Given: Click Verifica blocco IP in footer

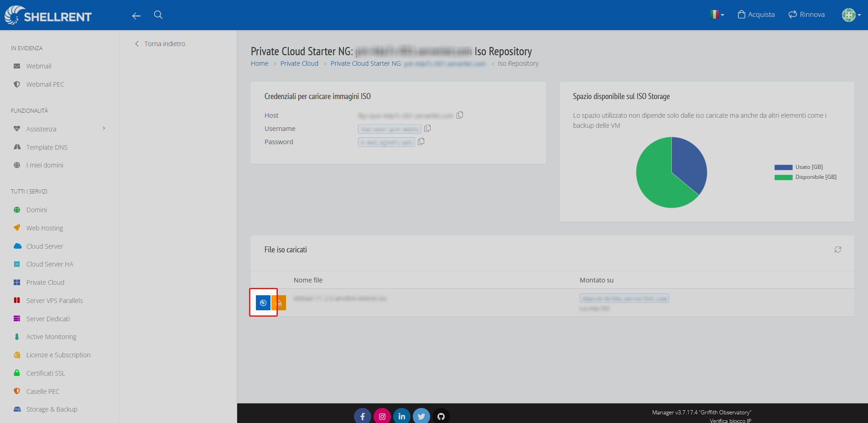Looking at the screenshot, I should click(x=730, y=420).
